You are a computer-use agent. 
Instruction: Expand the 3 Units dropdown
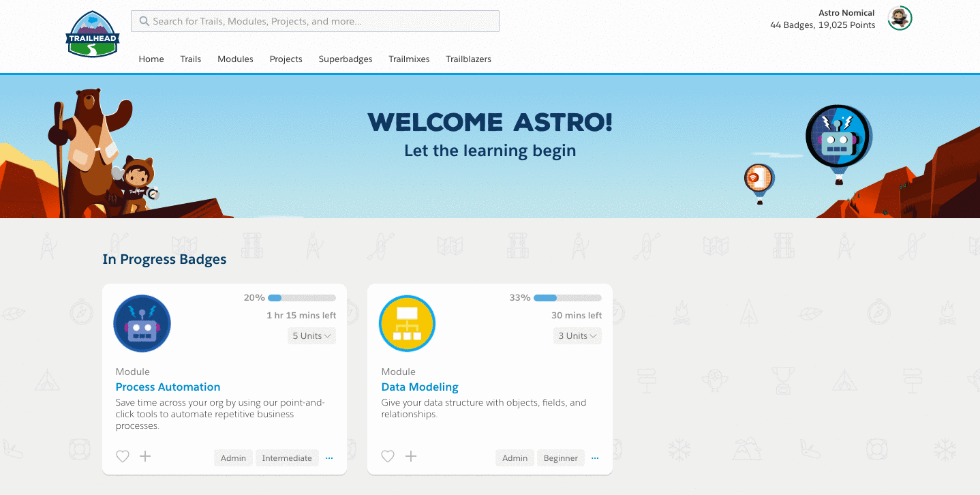click(x=577, y=335)
